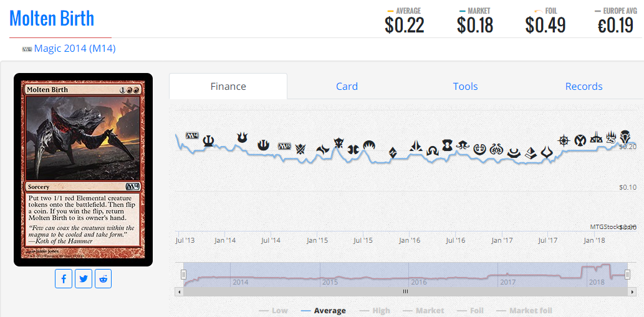Open the Tools tab
Screen dimensions: 644x317
465,86
